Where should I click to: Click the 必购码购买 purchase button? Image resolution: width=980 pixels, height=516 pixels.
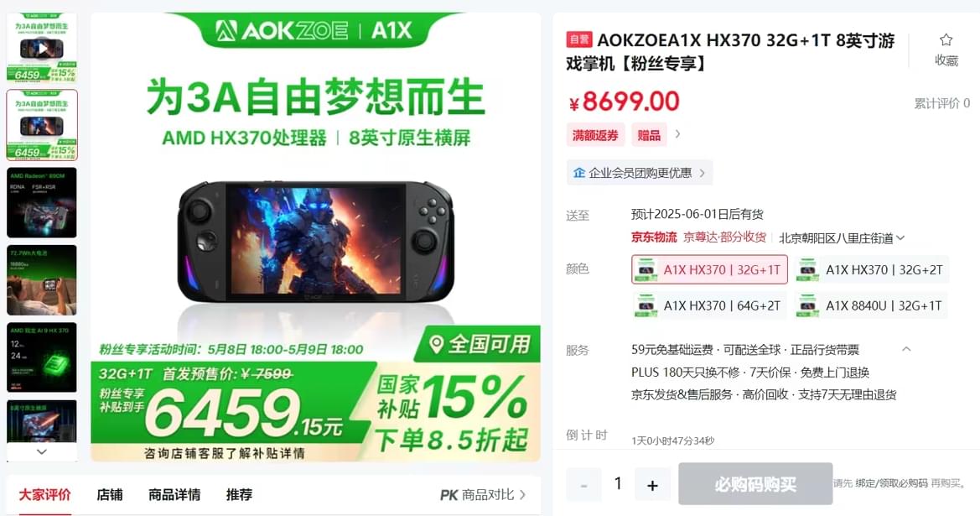tap(755, 484)
